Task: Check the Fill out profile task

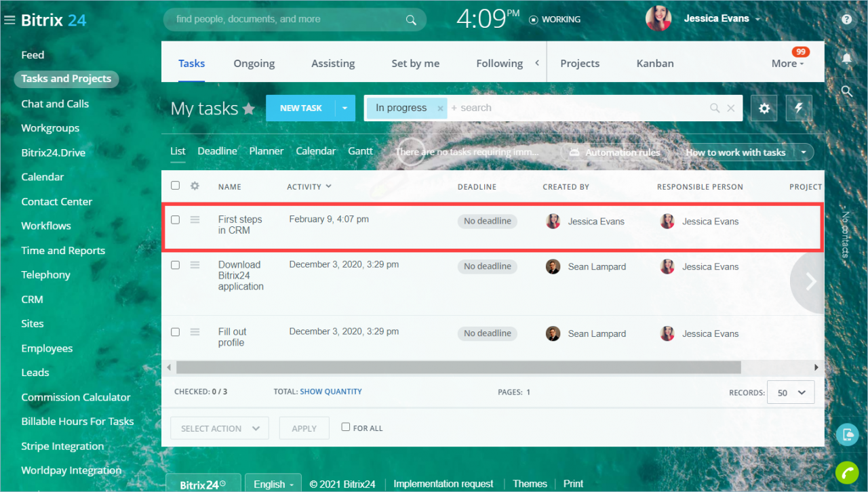Action: click(176, 332)
